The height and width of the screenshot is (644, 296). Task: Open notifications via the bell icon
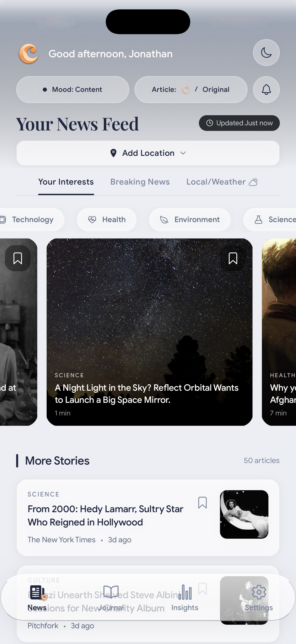pyautogui.click(x=266, y=90)
